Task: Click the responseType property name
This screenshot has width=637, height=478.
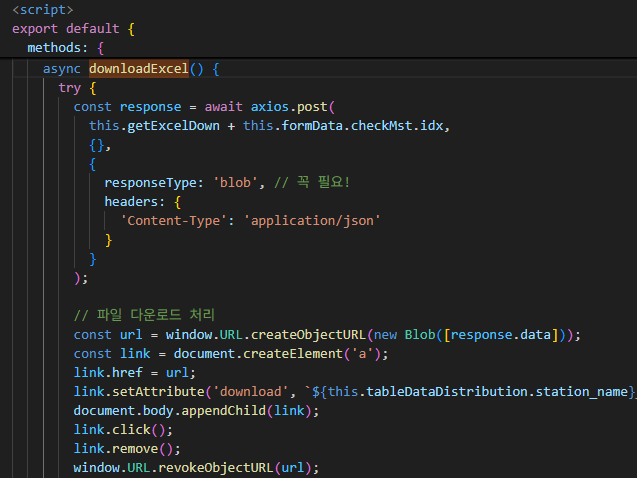Action: point(150,183)
